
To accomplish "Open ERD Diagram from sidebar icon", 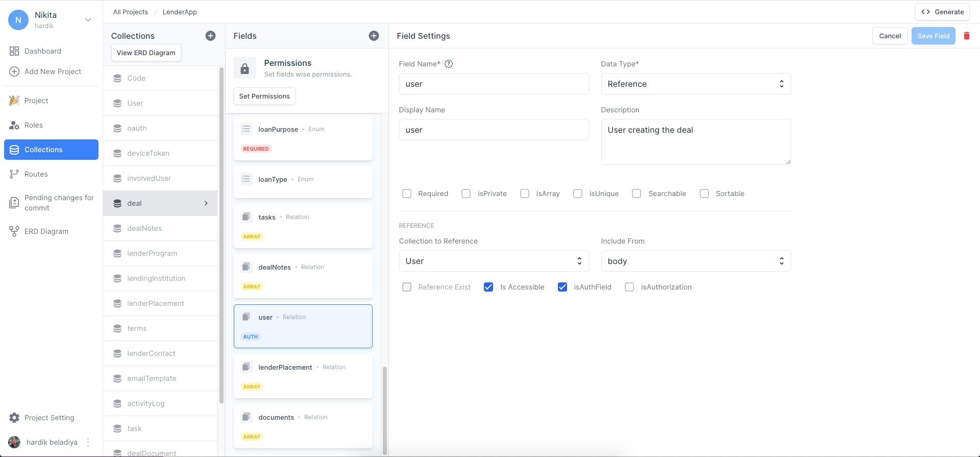I will coord(14,231).
